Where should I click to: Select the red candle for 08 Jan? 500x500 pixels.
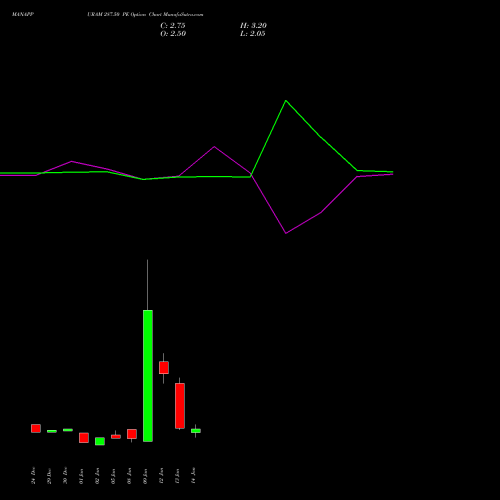tap(132, 434)
